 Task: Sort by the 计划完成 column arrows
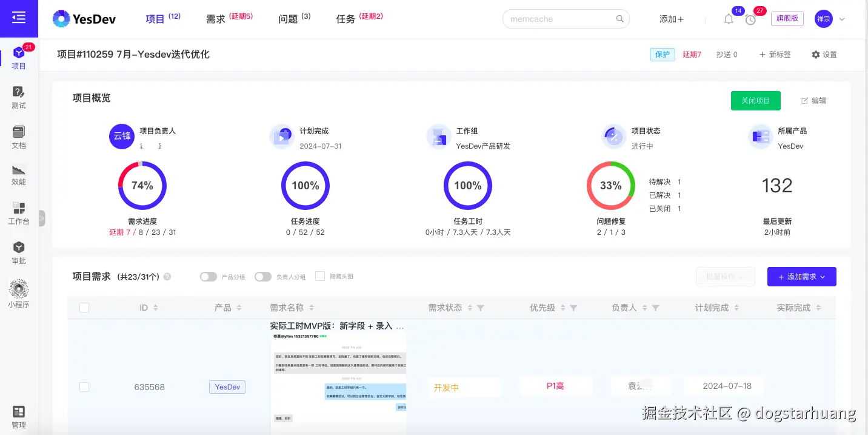(x=736, y=308)
